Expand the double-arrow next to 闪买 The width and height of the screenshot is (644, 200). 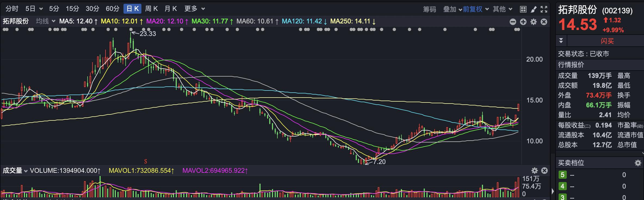click(561, 41)
